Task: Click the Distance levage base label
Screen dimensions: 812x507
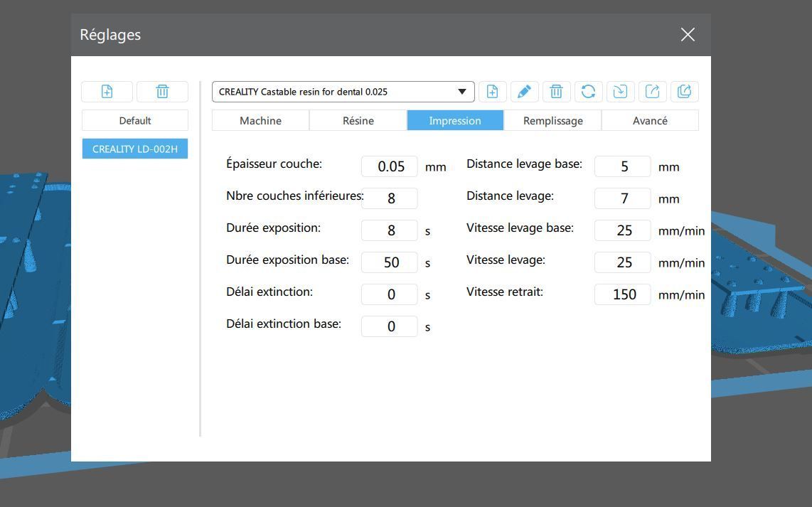Action: 524,164
